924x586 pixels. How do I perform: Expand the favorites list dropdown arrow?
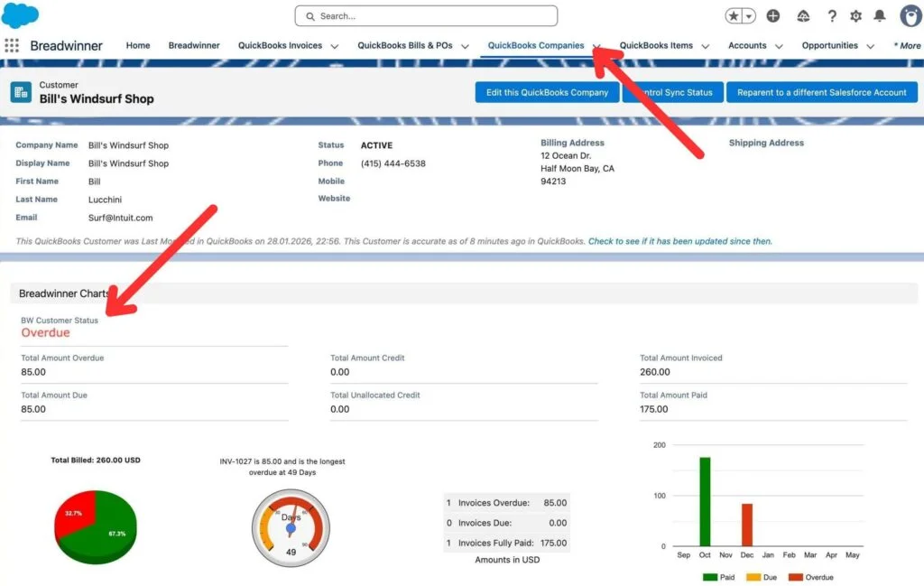pos(749,16)
